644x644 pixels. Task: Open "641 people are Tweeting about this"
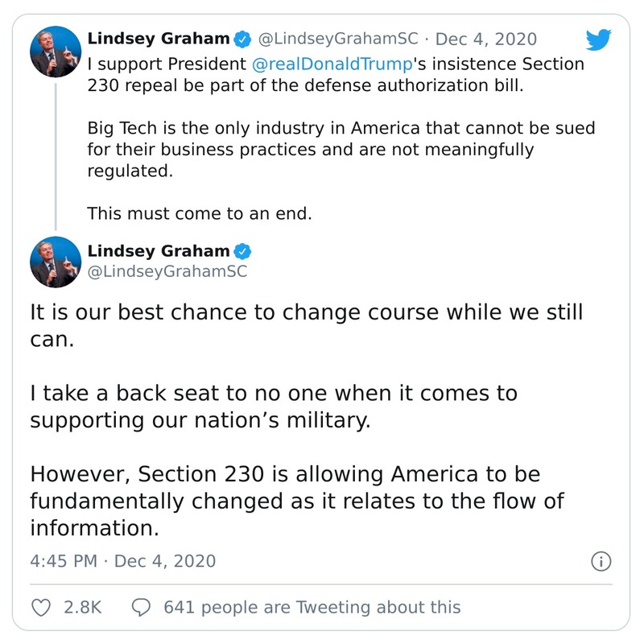(x=312, y=607)
